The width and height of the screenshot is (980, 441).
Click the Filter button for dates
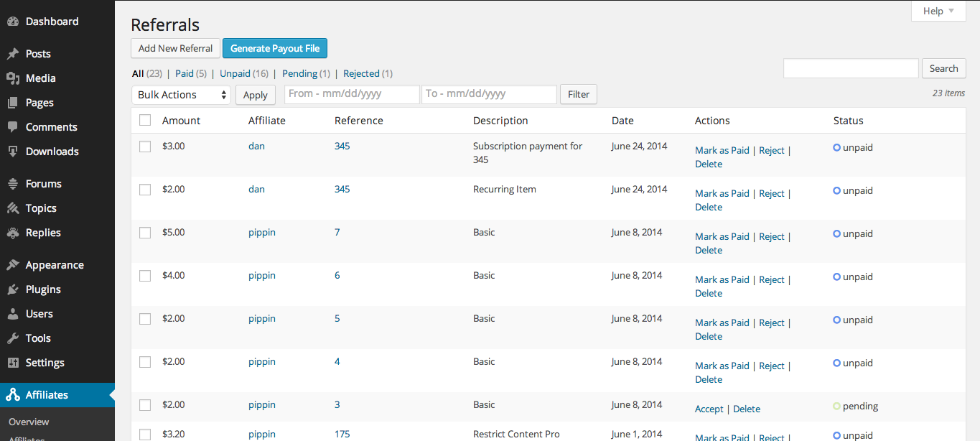click(579, 94)
